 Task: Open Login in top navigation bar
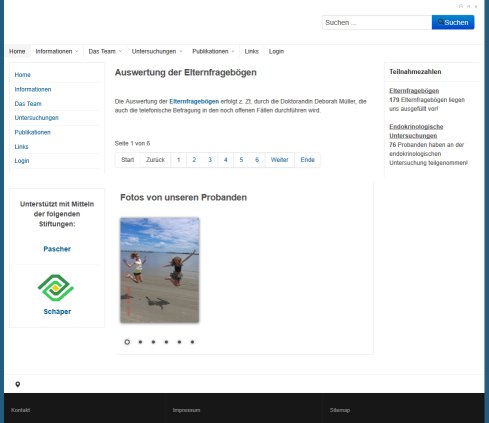pos(276,51)
